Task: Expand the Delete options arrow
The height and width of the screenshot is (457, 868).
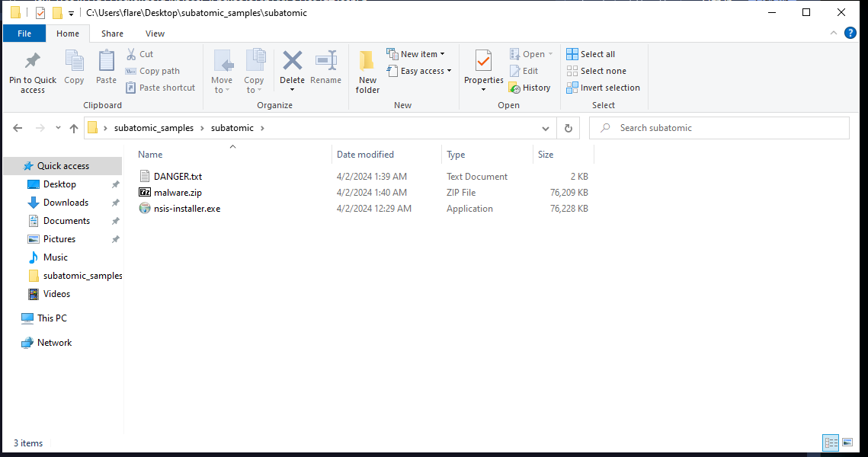Action: [293, 90]
